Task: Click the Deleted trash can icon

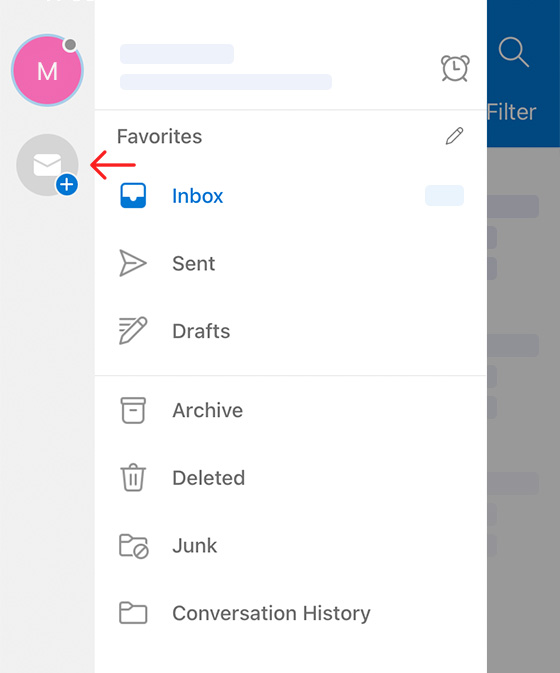Action: coord(133,477)
